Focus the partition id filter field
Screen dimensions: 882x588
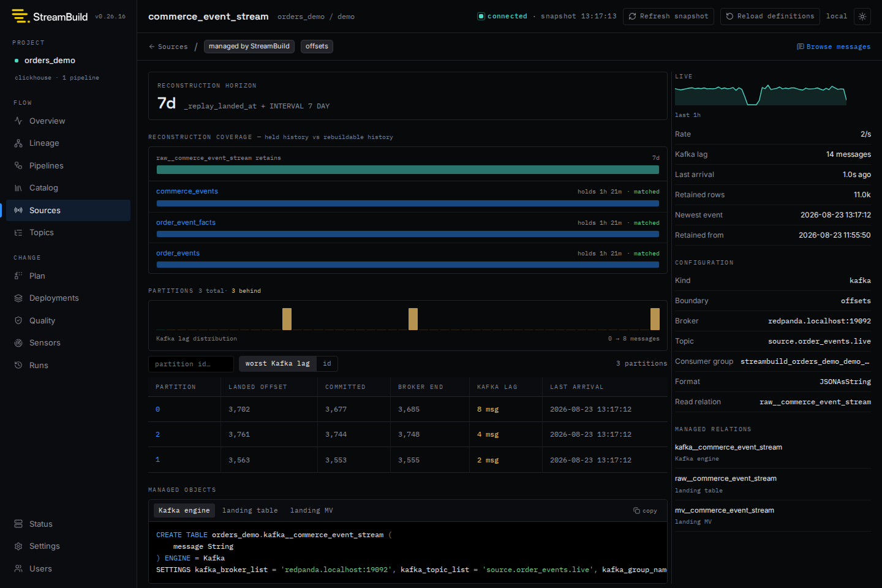tap(191, 364)
